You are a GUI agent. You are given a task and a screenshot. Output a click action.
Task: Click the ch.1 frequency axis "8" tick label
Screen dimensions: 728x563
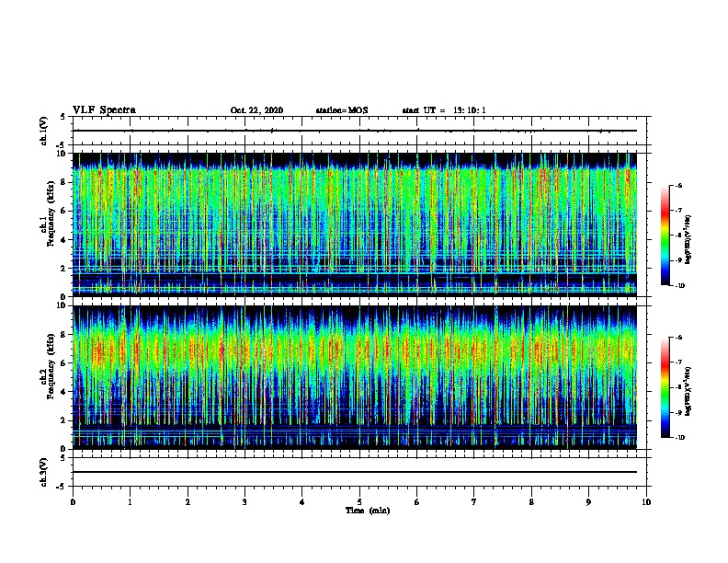(x=64, y=182)
